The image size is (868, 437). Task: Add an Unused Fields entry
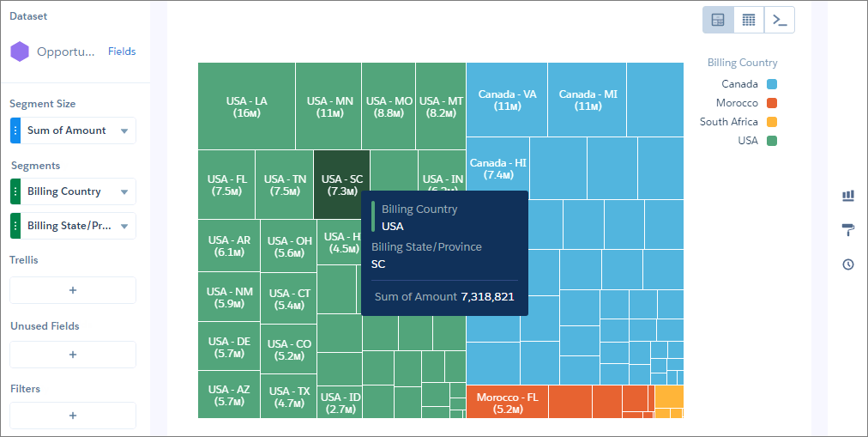tap(73, 355)
